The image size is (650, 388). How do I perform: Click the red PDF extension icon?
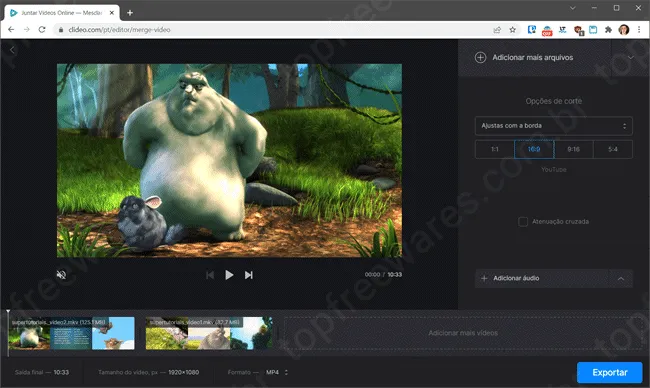tap(547, 30)
